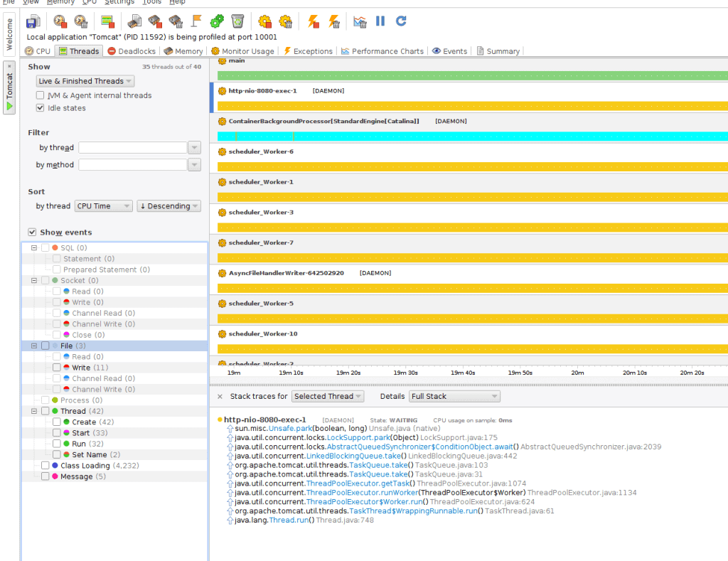Click the Refresh toolbar icon

pos(400,21)
